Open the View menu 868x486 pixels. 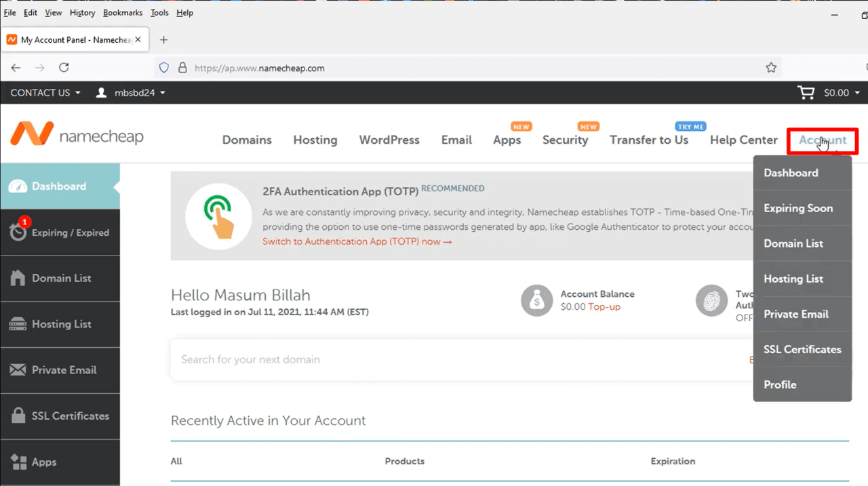point(53,13)
